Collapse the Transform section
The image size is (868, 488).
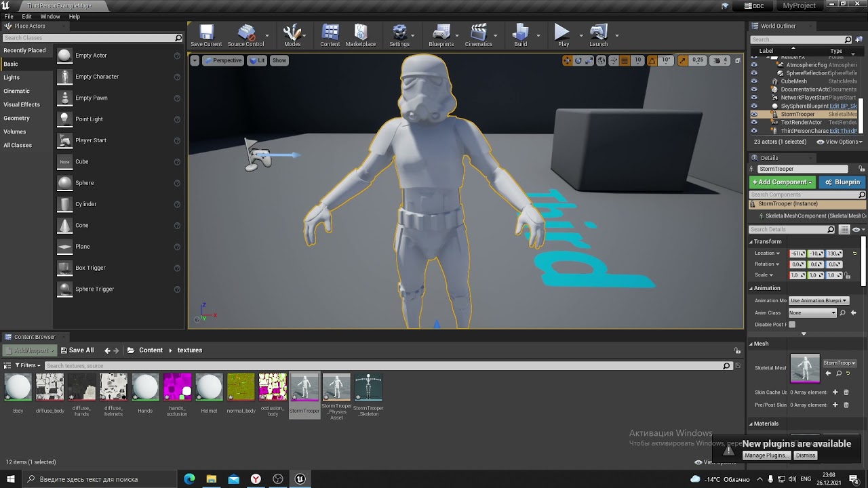751,242
